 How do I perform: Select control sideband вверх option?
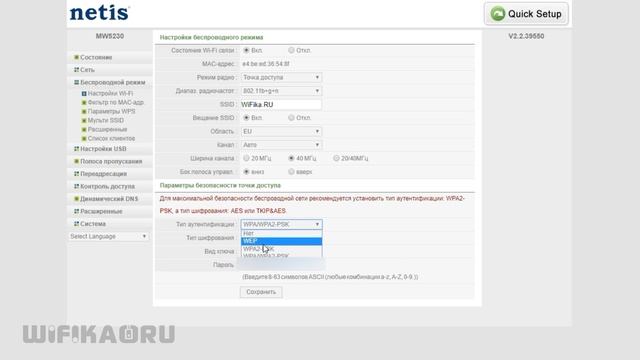[291, 172]
